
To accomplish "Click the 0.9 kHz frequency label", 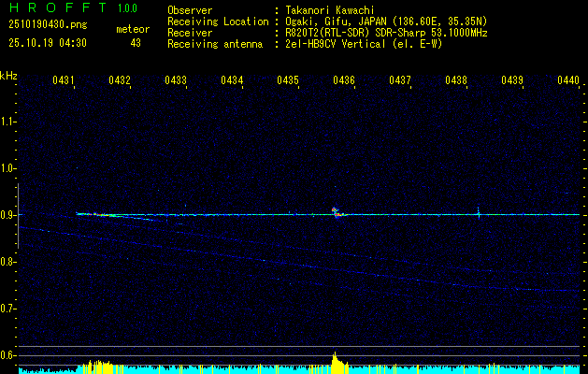I will tap(7, 215).
